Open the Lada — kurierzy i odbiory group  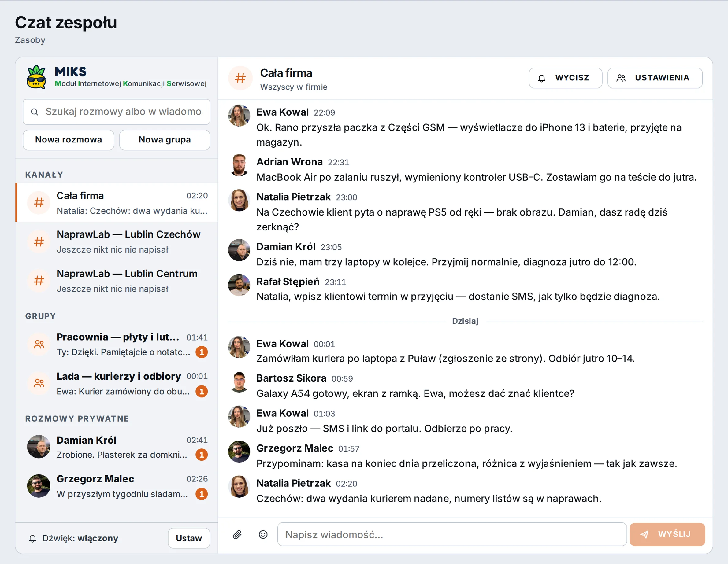click(x=117, y=383)
